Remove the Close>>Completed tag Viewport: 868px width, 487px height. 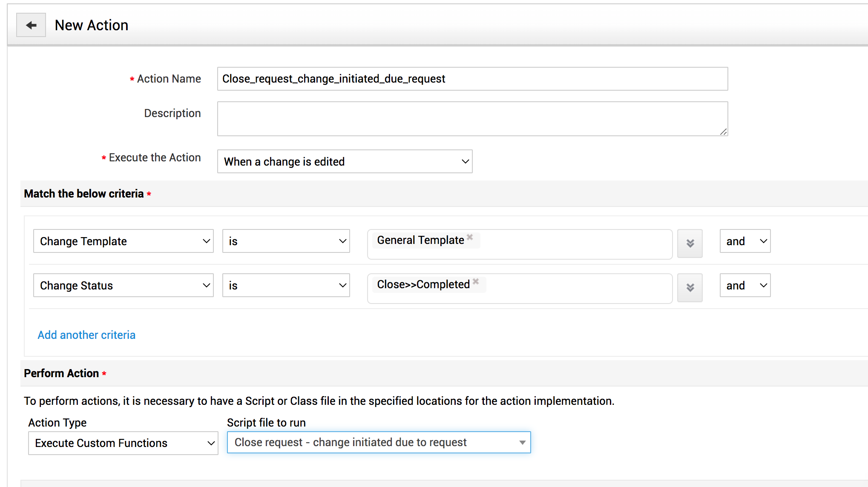tap(476, 281)
